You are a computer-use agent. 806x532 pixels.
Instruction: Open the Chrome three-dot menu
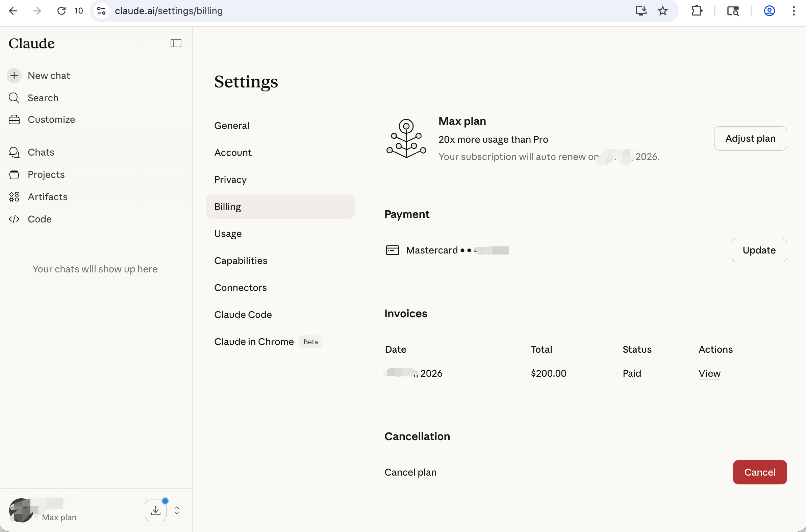(794, 11)
